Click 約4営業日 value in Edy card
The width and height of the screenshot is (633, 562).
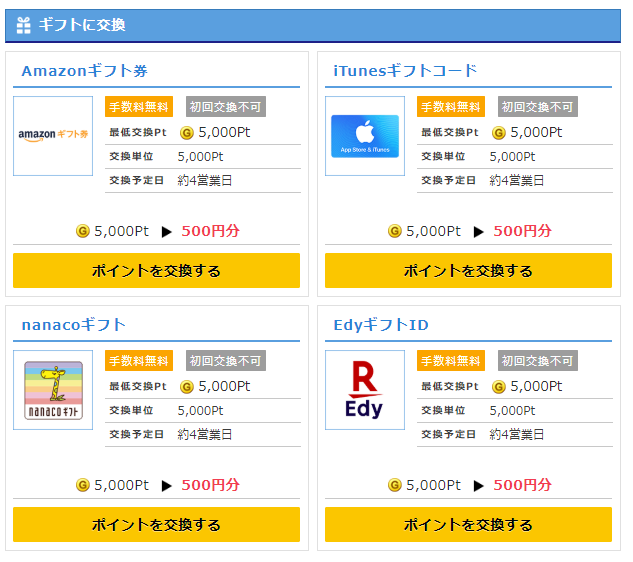click(x=517, y=434)
